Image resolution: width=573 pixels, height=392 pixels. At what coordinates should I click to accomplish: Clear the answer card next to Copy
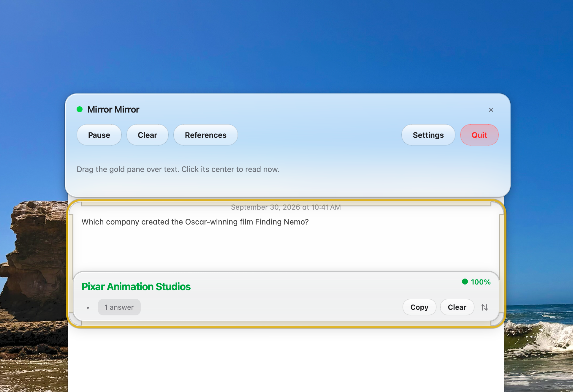coord(457,307)
